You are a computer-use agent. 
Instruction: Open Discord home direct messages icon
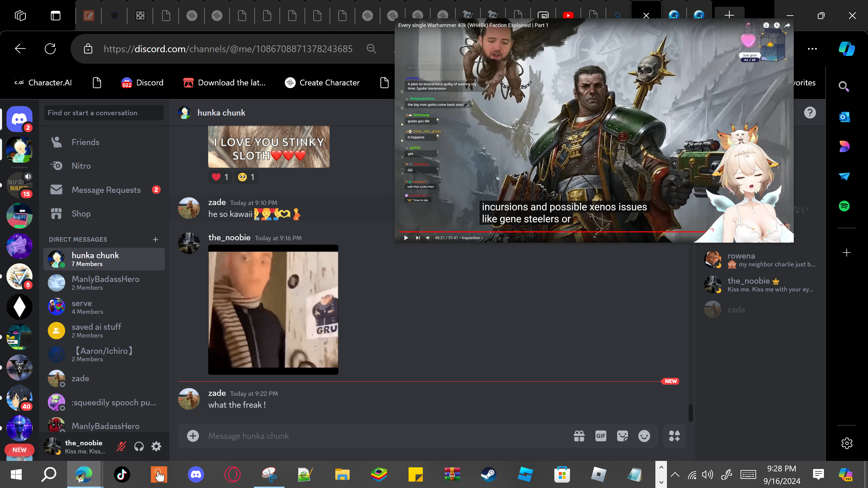pos(19,119)
